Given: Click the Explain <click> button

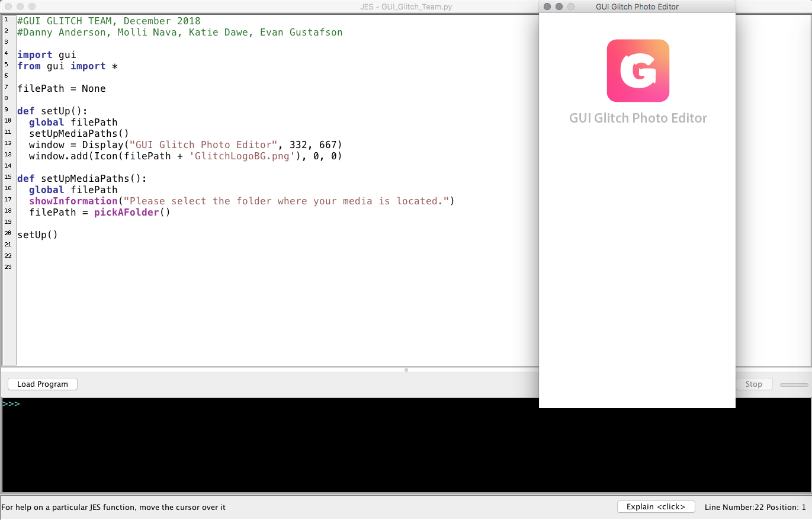Looking at the screenshot, I should tap(656, 507).
